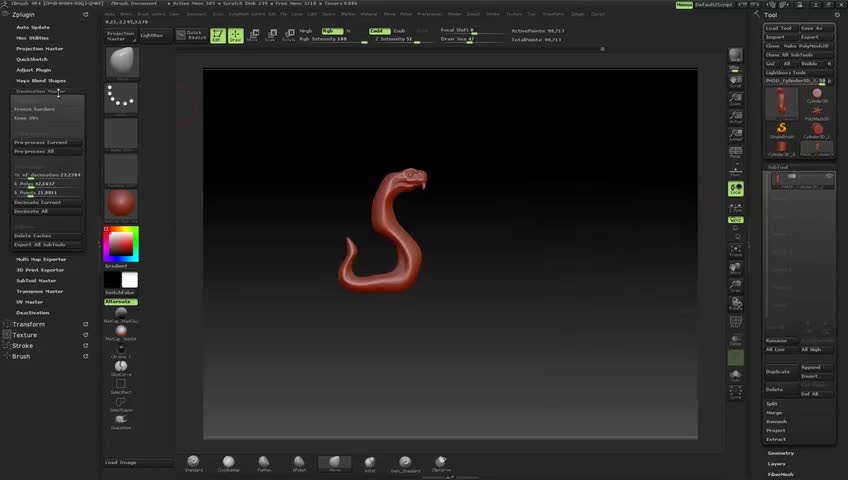Open the Misc Utilities plugin entry
This screenshot has width=848, height=480.
(x=32, y=38)
